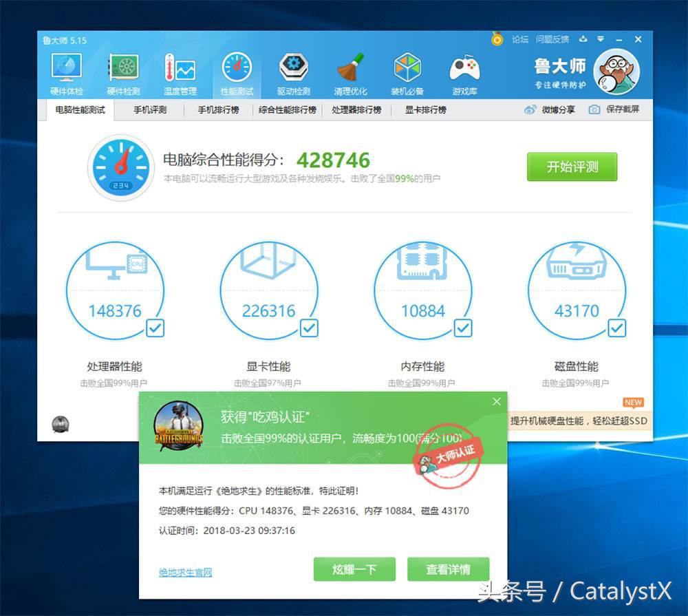Screen dimensions: 688x616
Task: Uncheck the 内存性能 checkbox
Action: coord(463,328)
